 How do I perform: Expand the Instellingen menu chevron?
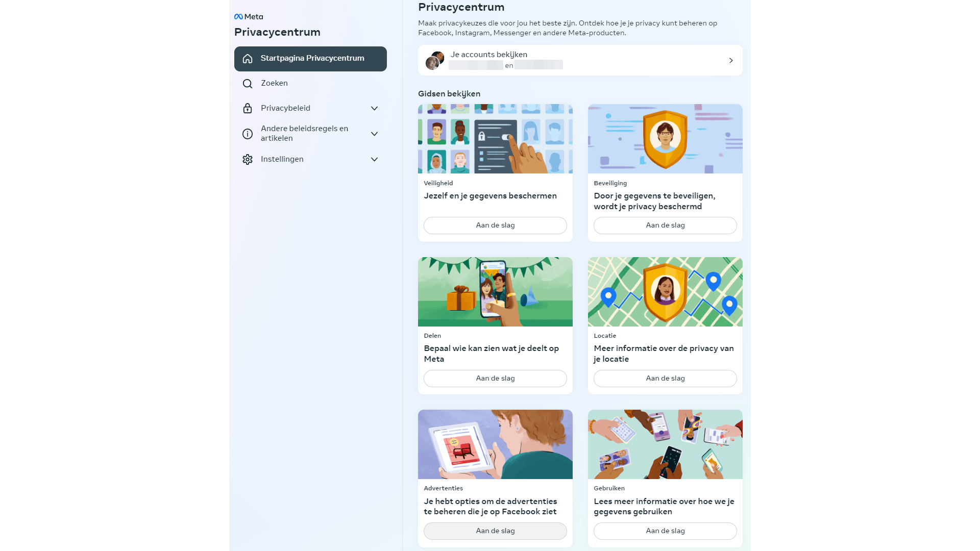374,159
